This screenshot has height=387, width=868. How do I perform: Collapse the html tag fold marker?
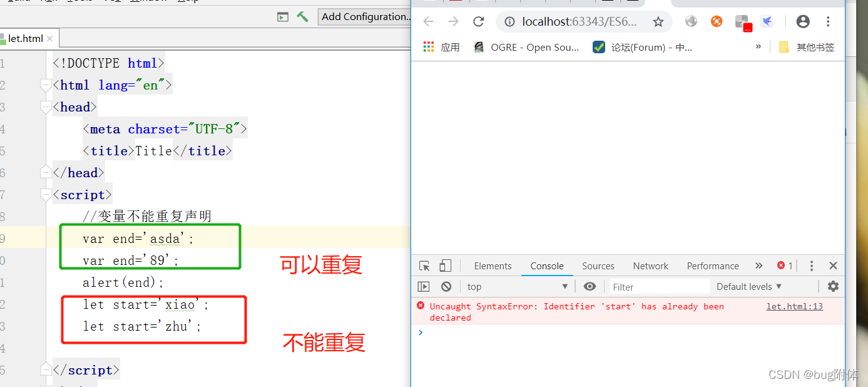click(x=46, y=85)
